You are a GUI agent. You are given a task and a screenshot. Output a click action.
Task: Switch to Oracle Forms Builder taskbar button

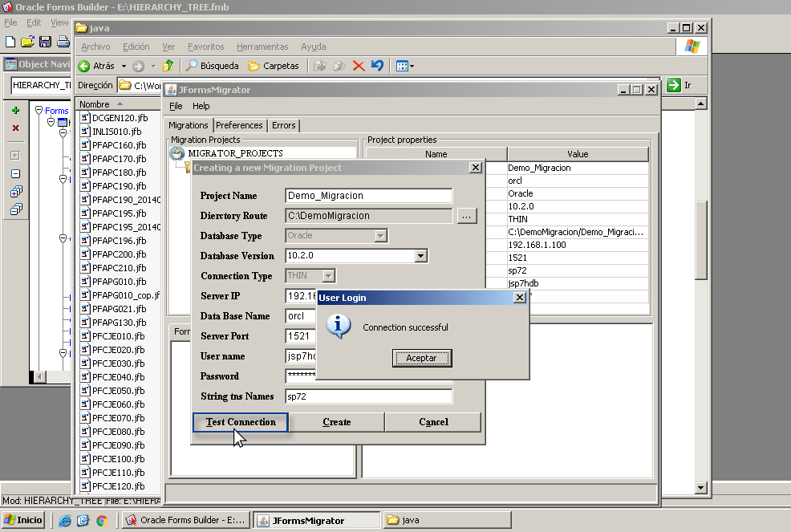(x=185, y=520)
